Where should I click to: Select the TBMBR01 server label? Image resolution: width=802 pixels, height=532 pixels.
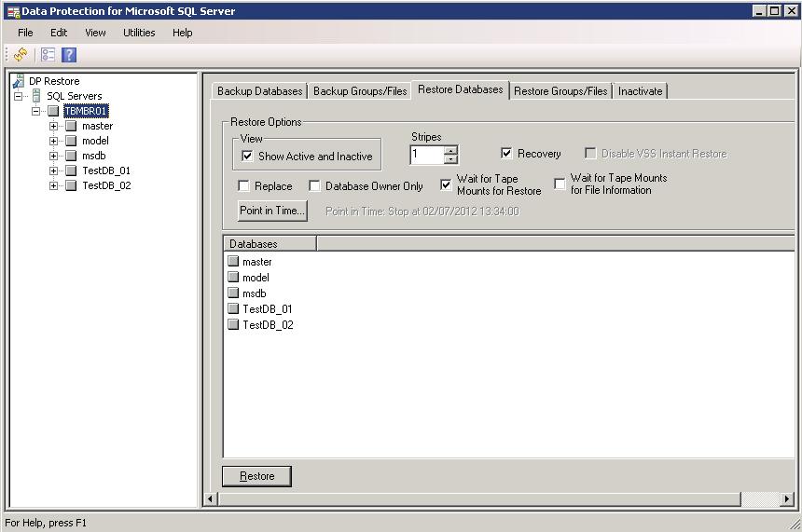[86, 111]
